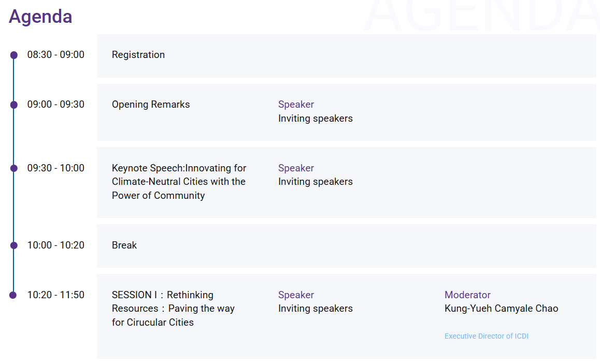Click the 09:30 - 10:00 timeline dot
Screen dimensions: 600x364
(x=14, y=168)
